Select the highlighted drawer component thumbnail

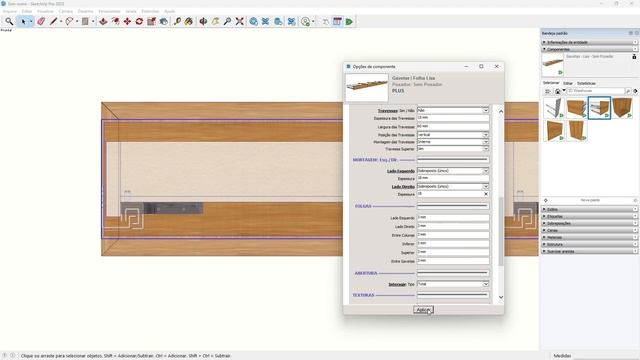[599, 108]
